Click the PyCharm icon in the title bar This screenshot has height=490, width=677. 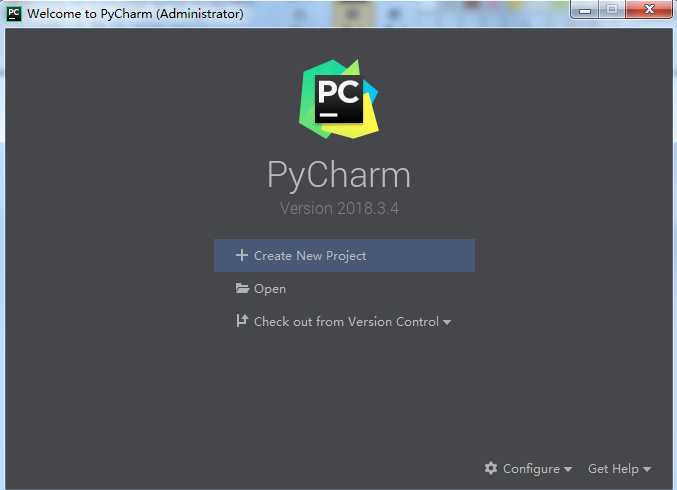14,14
